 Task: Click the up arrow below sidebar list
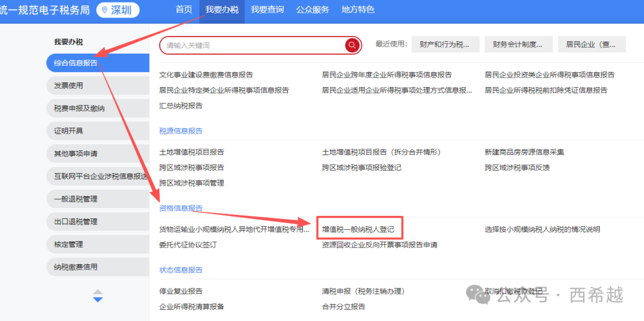coord(98,291)
